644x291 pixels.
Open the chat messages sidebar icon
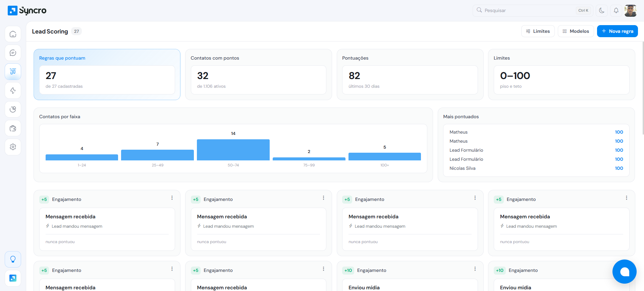(13, 53)
